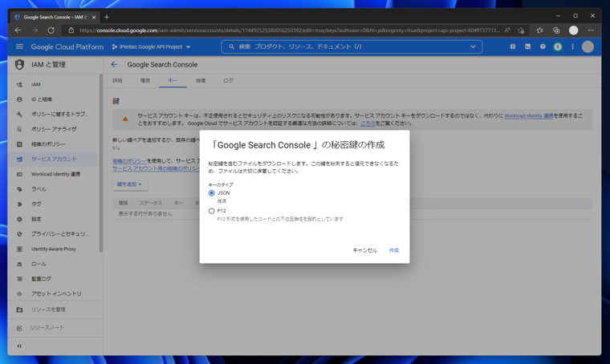The image size is (610, 364).
Task: Click the product search input field
Action: (x=352, y=47)
